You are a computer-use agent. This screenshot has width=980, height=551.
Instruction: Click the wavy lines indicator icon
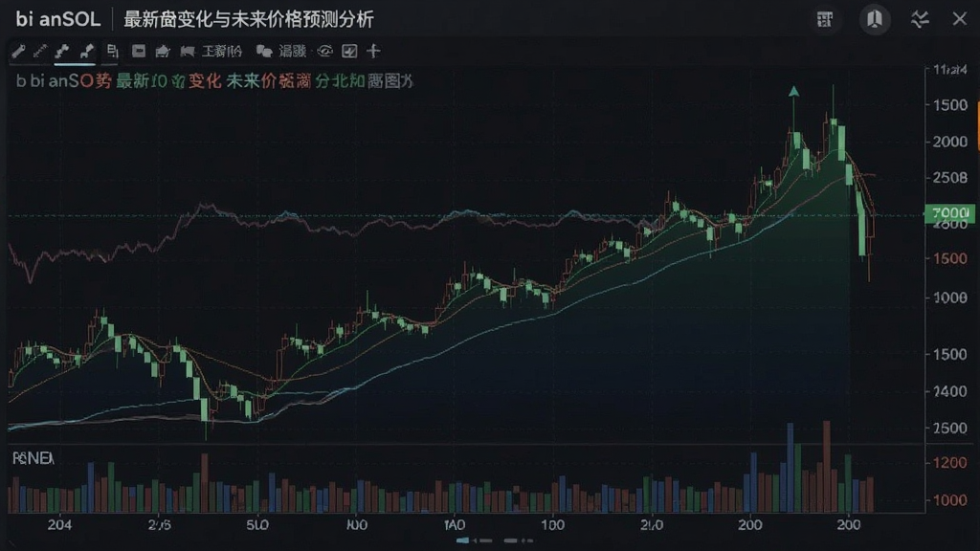920,19
